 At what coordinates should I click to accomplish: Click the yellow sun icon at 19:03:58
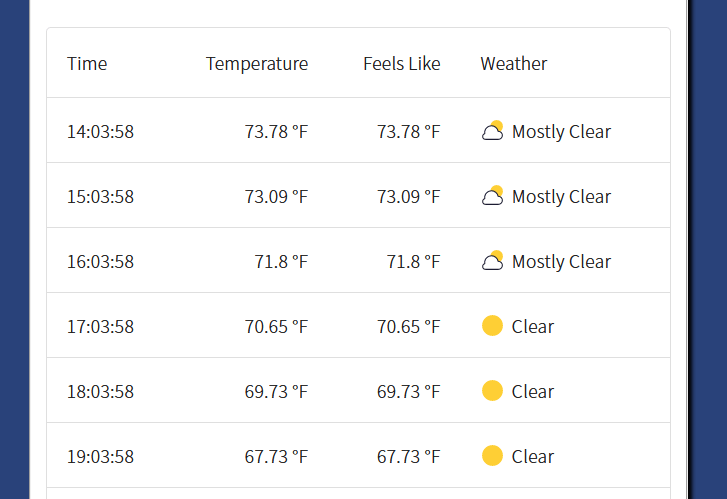click(492, 455)
